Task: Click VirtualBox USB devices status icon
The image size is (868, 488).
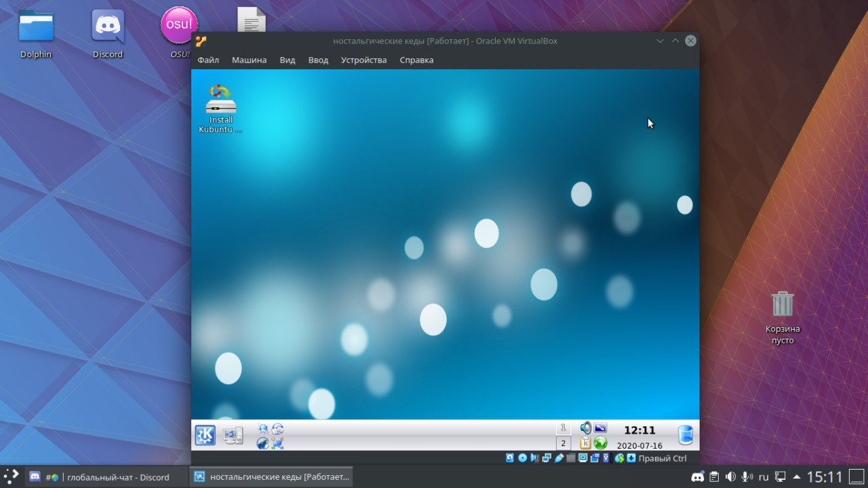Action: pyautogui.click(x=559, y=458)
